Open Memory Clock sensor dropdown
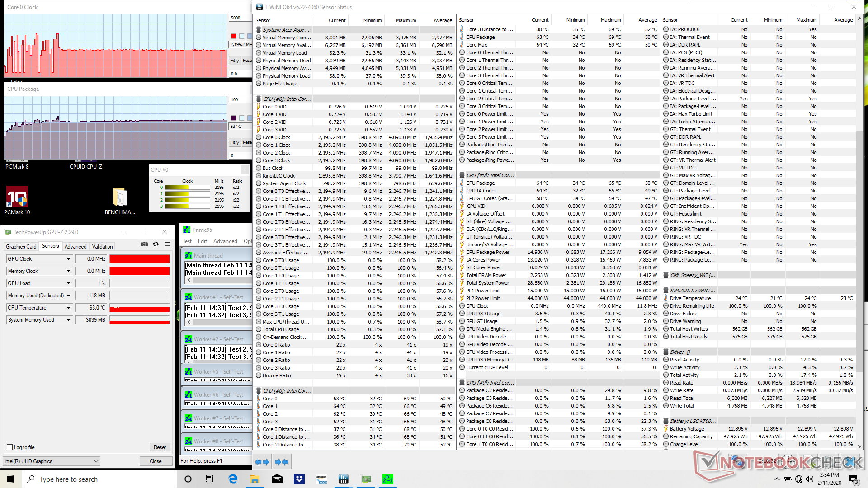This screenshot has width=868, height=488. (69, 271)
